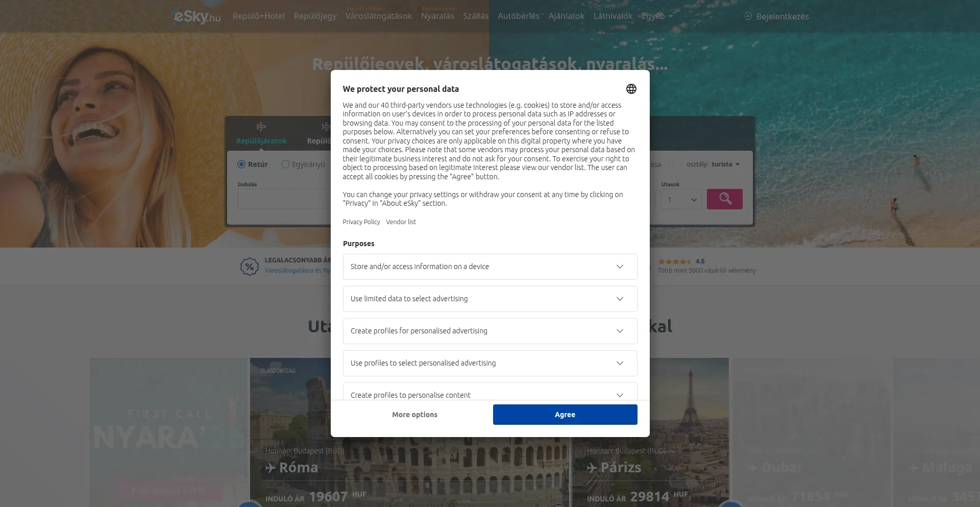This screenshot has width=980, height=507.
Task: Click the Repülőjáratok airplane icon
Action: [x=261, y=127]
